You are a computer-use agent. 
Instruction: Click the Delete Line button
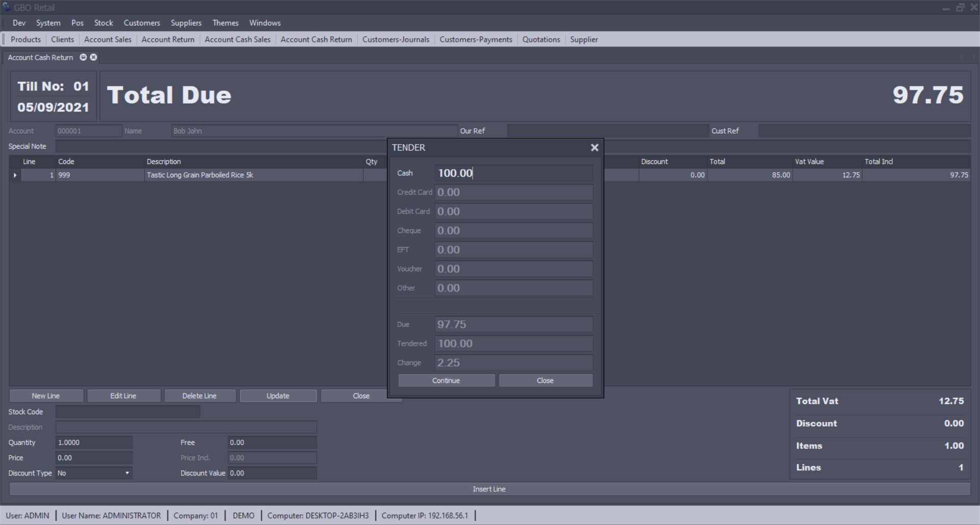200,396
